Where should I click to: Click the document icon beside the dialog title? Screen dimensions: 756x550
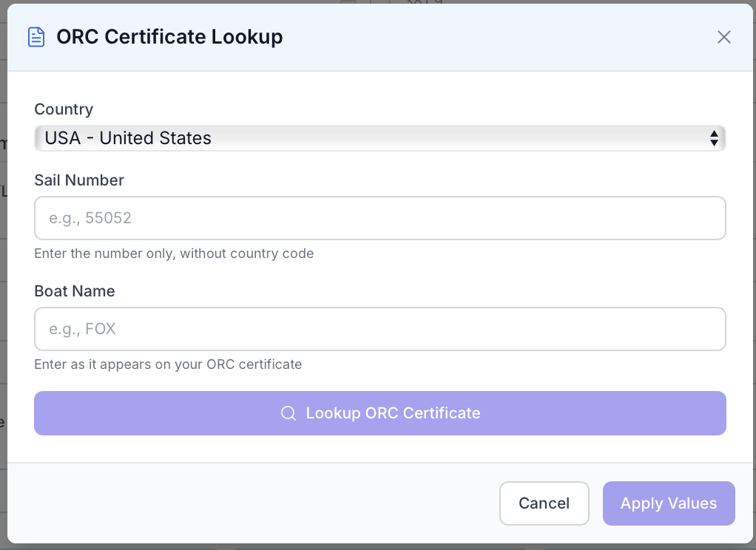[36, 36]
